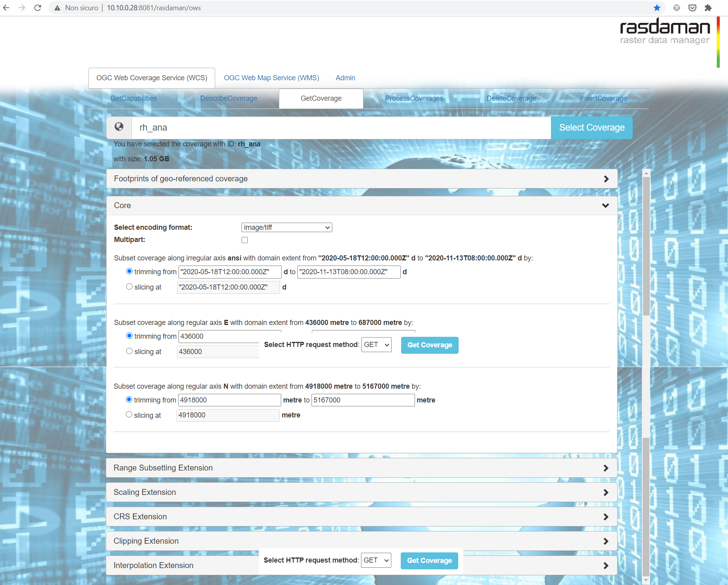The height and width of the screenshot is (585, 728).
Task: Click the rasdaman logo
Action: (x=665, y=31)
